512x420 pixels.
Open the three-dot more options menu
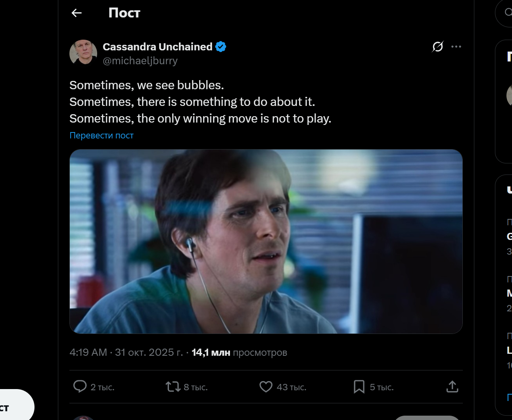456,47
